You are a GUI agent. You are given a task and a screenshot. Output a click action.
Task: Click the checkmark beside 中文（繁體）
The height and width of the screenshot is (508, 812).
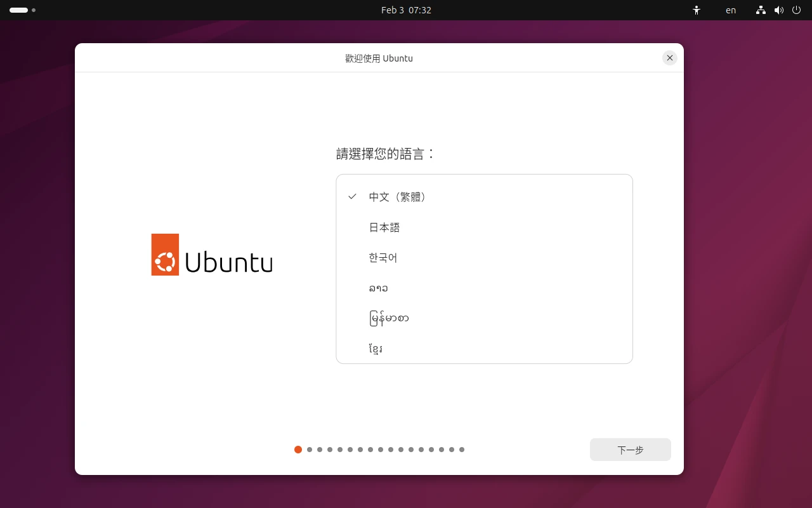[352, 197]
